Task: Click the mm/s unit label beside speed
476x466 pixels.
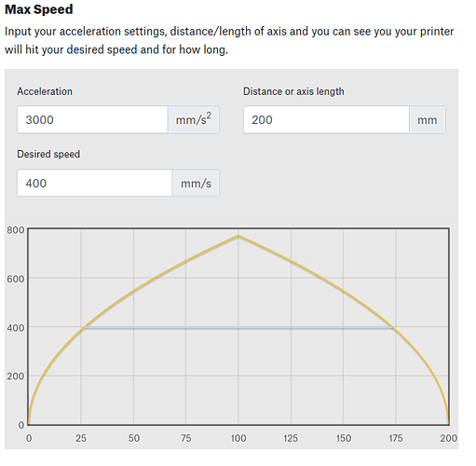Action: pos(196,183)
